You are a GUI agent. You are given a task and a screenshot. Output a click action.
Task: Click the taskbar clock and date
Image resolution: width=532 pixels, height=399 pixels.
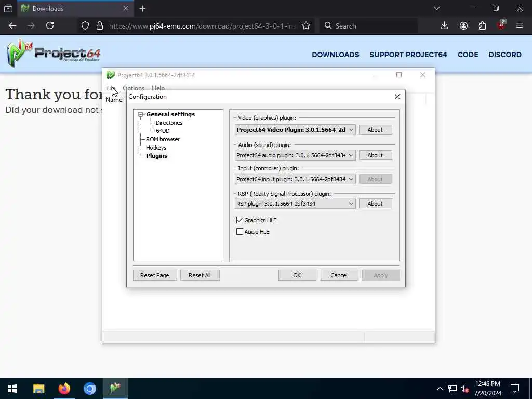pos(487,389)
